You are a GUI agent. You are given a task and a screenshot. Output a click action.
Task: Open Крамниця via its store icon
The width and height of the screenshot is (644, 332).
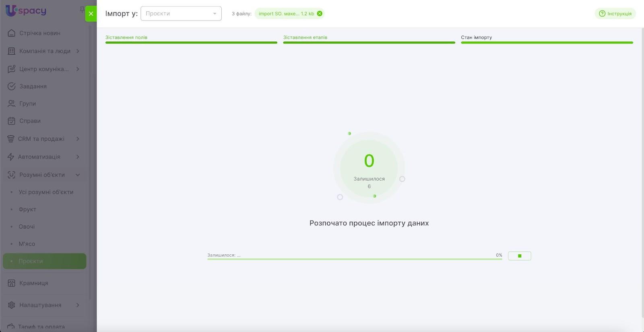coord(12,283)
